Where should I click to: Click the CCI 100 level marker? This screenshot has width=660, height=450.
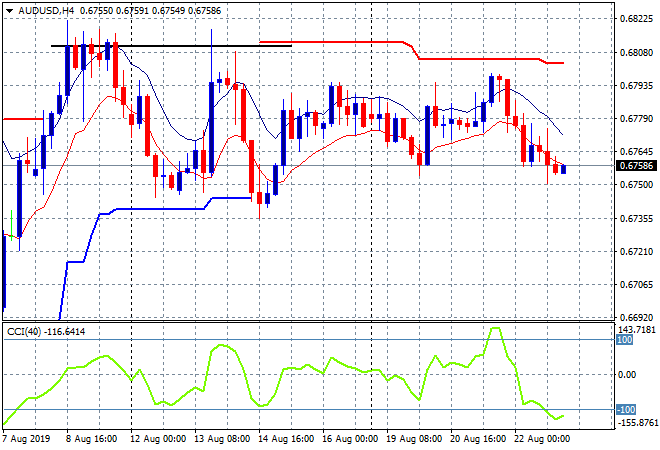625,340
